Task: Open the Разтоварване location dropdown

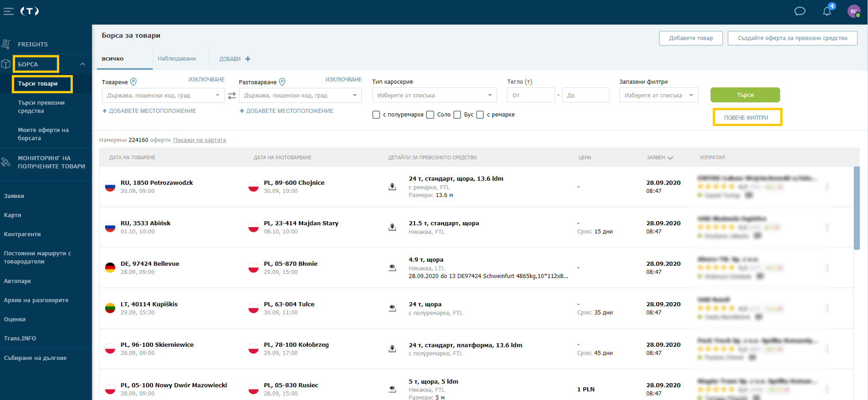Action: pos(300,95)
